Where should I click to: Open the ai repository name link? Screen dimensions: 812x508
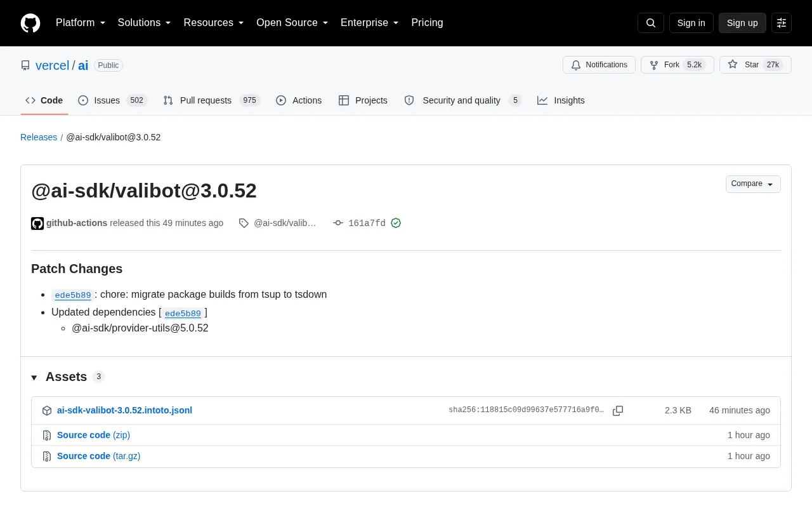83,65
